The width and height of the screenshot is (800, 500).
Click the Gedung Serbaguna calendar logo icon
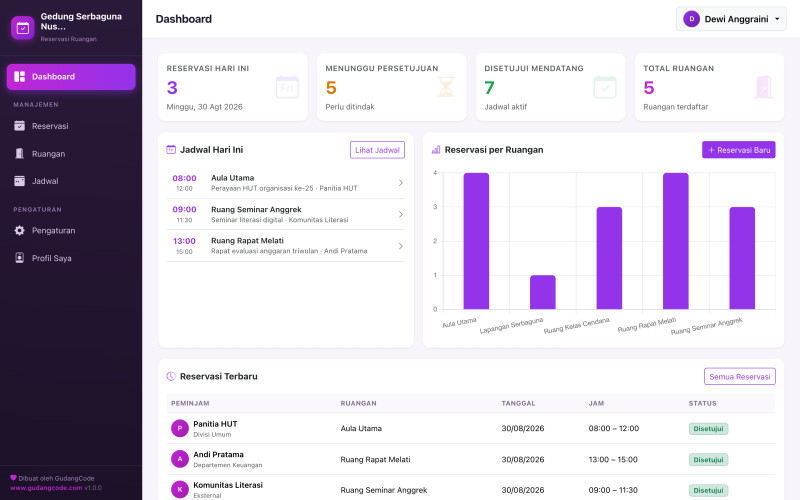22,28
